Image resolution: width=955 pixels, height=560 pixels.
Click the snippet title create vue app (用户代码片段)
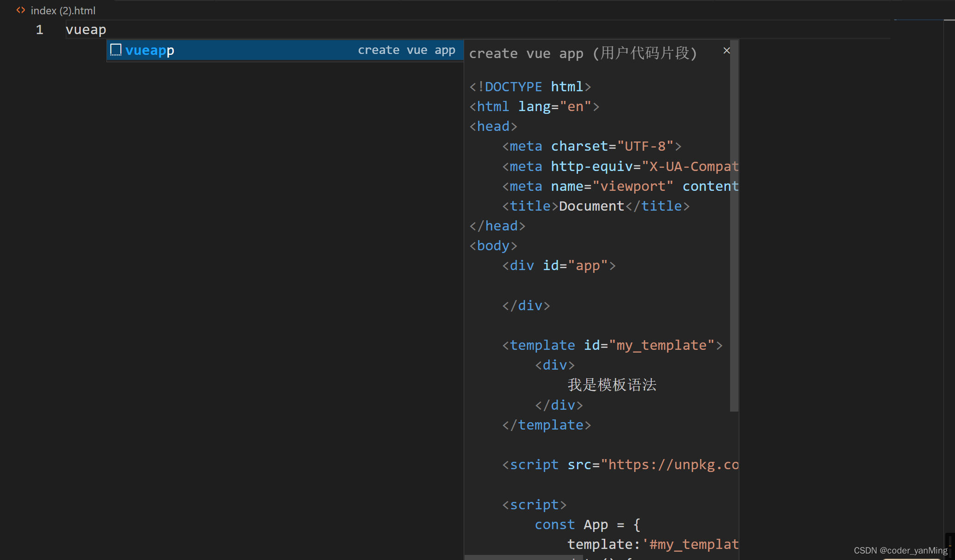(583, 53)
